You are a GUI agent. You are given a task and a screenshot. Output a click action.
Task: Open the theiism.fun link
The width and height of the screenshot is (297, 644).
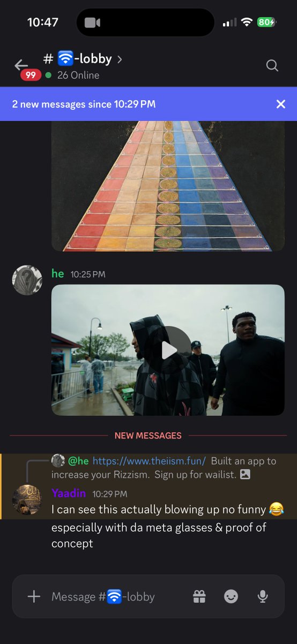pos(149,460)
